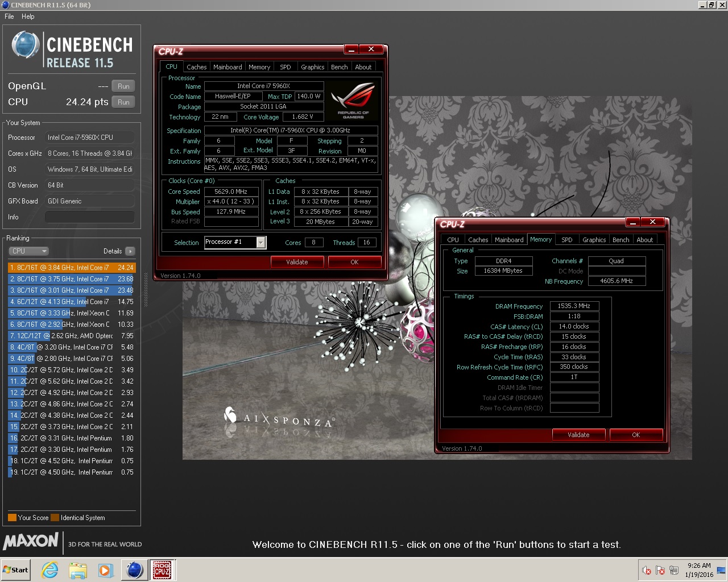Click the brown Identical System legend swatch
This screenshot has height=582, width=728.
[55, 517]
